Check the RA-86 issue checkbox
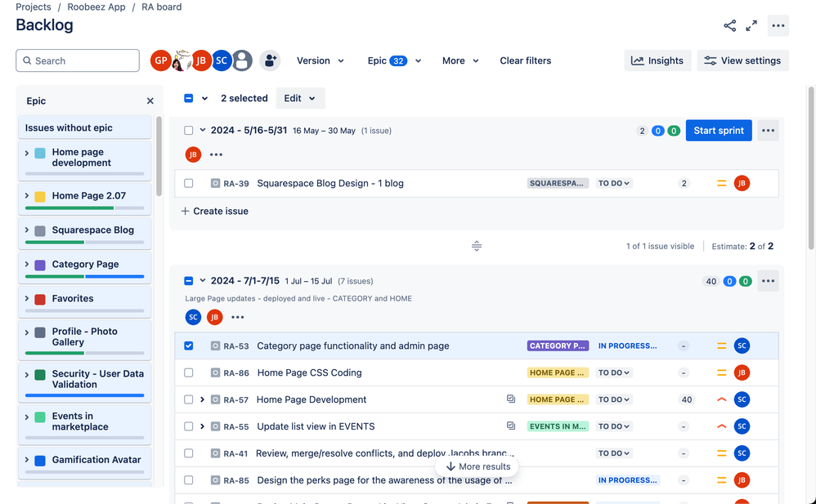816x504 pixels. pos(188,373)
